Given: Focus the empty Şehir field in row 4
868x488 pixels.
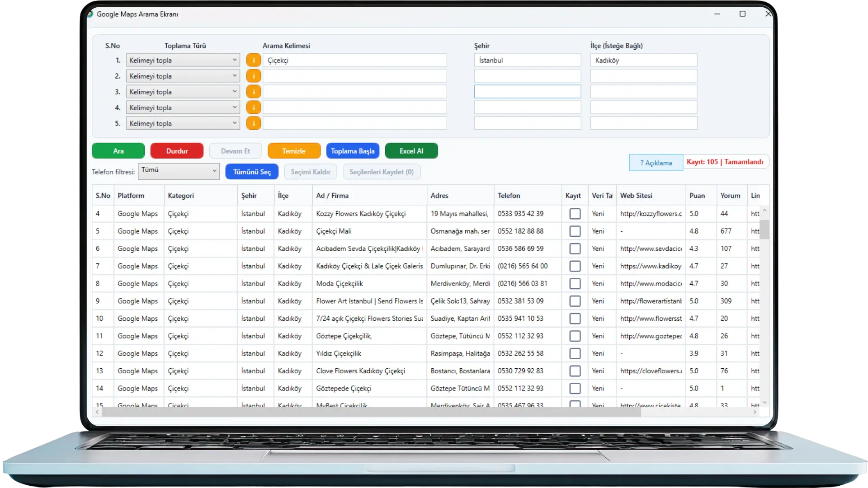Looking at the screenshot, I should (528, 108).
